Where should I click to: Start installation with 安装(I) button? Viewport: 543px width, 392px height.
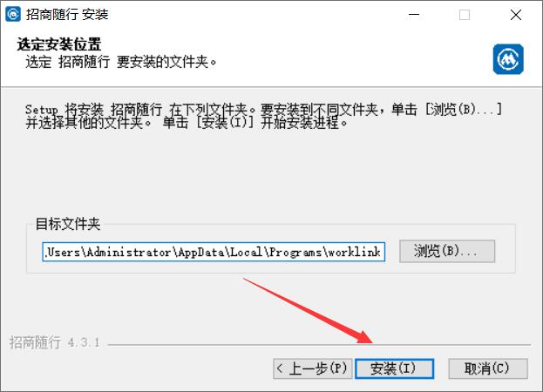(395, 368)
